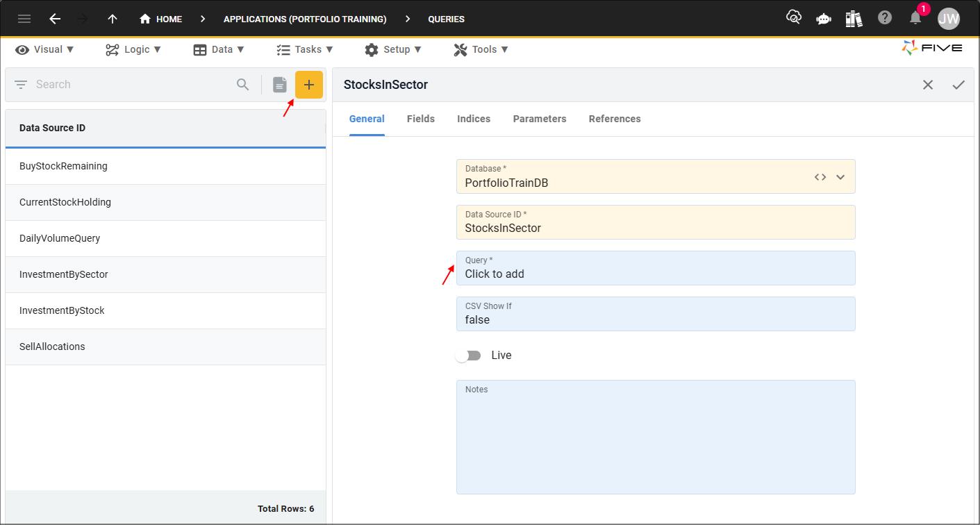Image resolution: width=980 pixels, height=525 pixels.
Task: Go up one level with up arrow
Action: pyautogui.click(x=113, y=19)
